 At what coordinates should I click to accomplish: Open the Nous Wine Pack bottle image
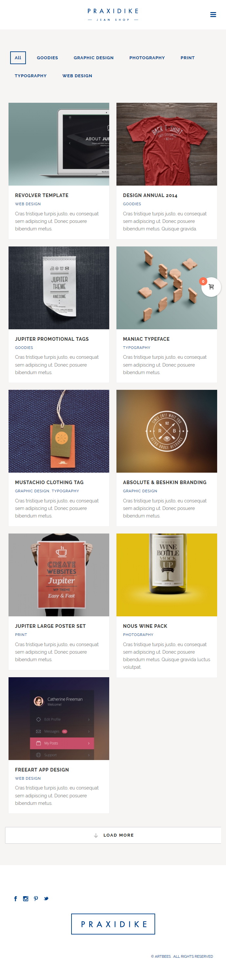pos(167,575)
